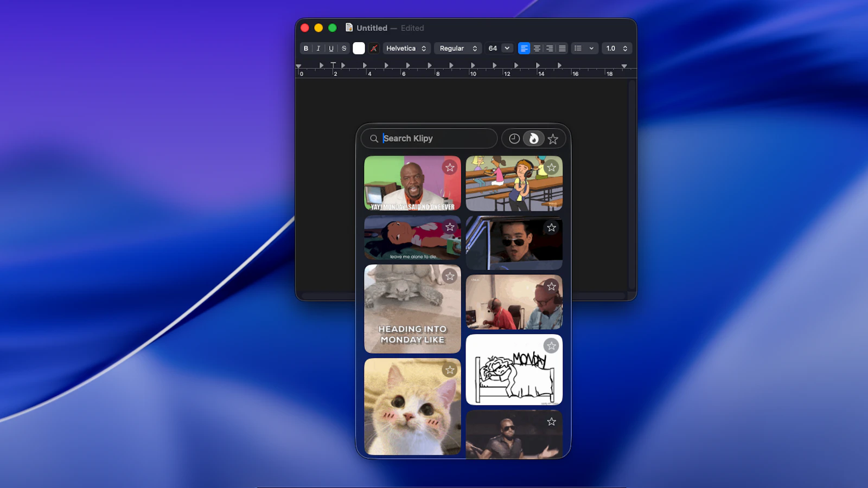Insert the Yay Monday said no one GIF
Screen dimensions: 868x488
[x=412, y=183]
